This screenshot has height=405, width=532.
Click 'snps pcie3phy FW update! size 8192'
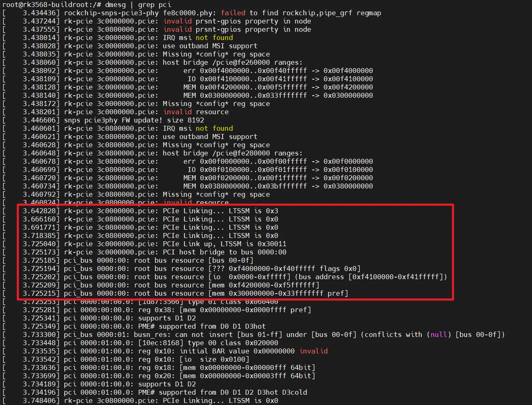[134, 120]
